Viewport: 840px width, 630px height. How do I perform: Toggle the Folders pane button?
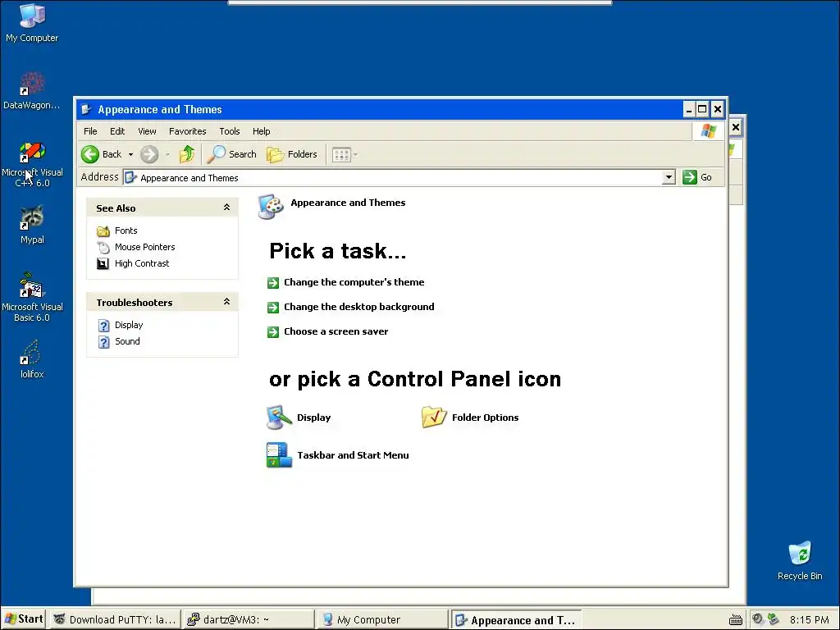point(292,154)
